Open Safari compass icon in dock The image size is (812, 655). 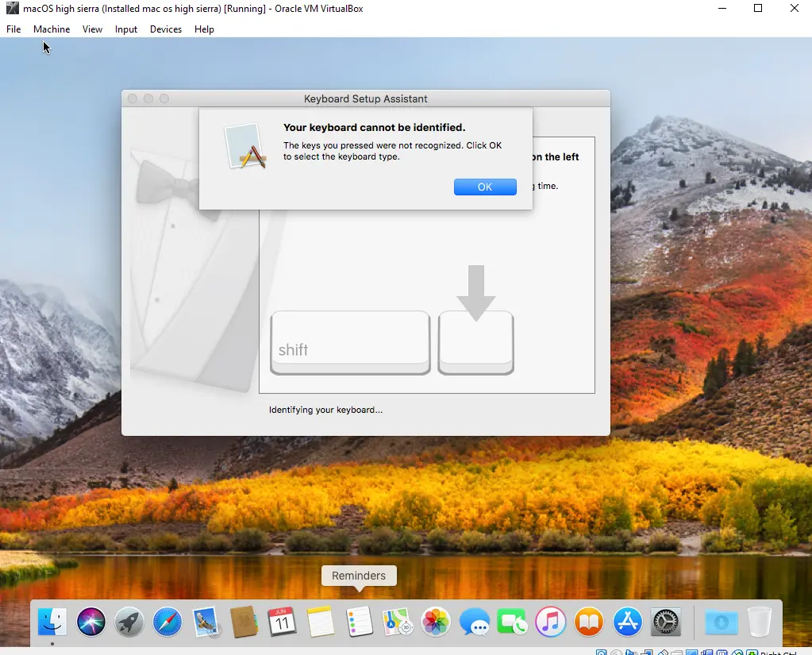point(167,622)
